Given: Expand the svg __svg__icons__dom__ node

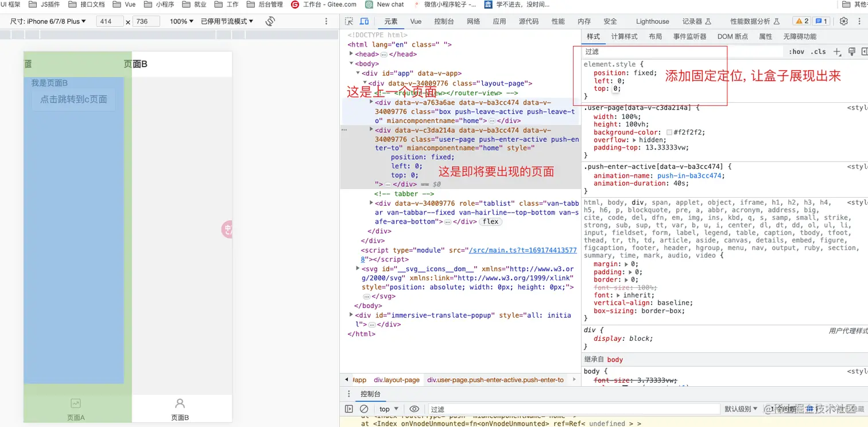Looking at the screenshot, I should coord(358,269).
